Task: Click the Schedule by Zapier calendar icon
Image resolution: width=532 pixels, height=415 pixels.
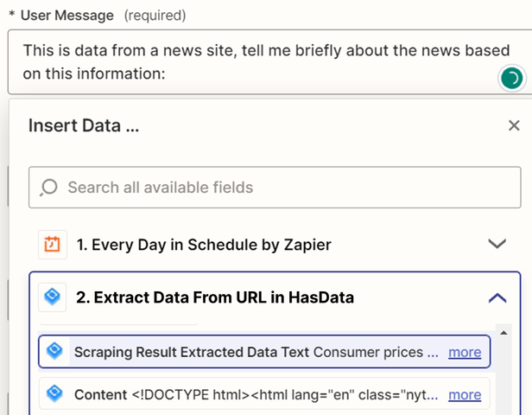Action: point(53,245)
